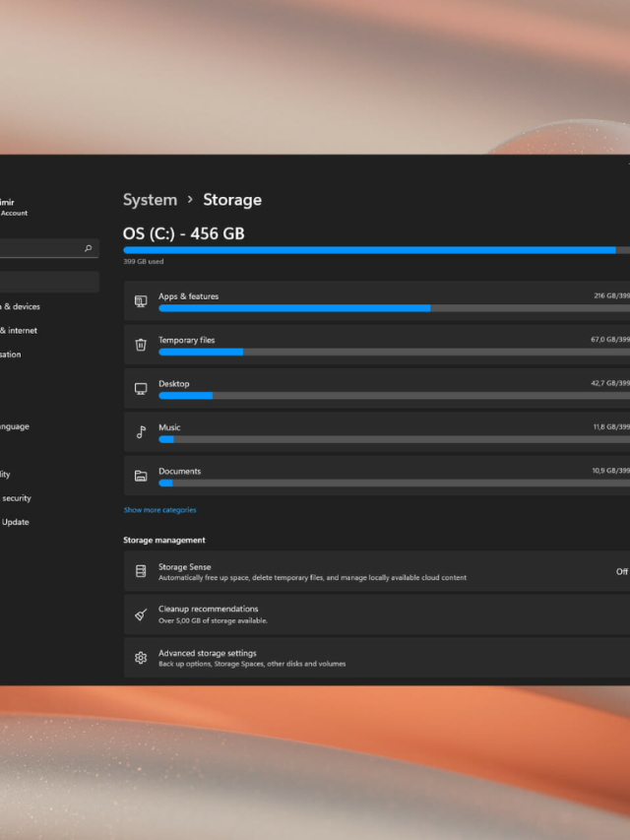This screenshot has height=840, width=630.
Task: Go back to System in breadcrumb
Action: tap(150, 200)
